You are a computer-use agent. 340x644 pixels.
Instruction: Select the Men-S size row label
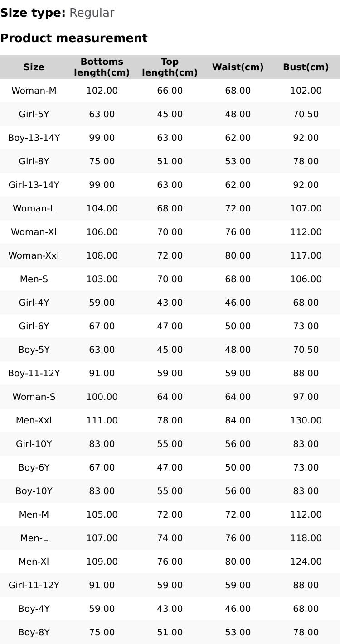click(34, 279)
